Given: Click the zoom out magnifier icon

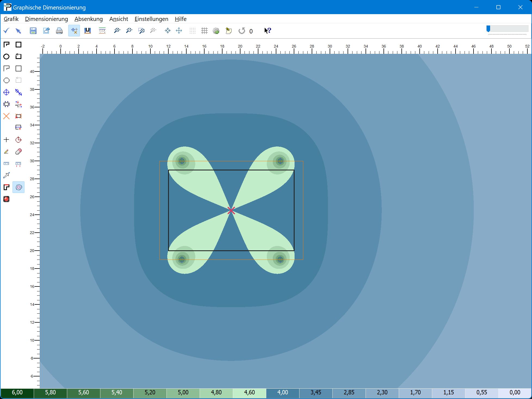Looking at the screenshot, I should (x=129, y=31).
